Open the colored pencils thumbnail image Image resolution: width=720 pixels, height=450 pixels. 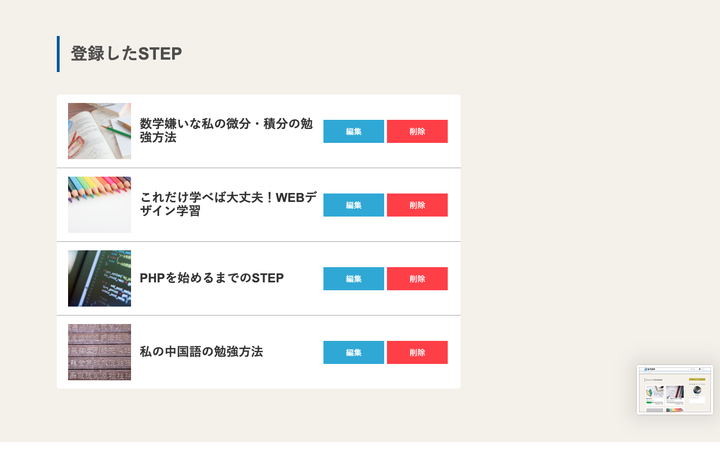99,205
